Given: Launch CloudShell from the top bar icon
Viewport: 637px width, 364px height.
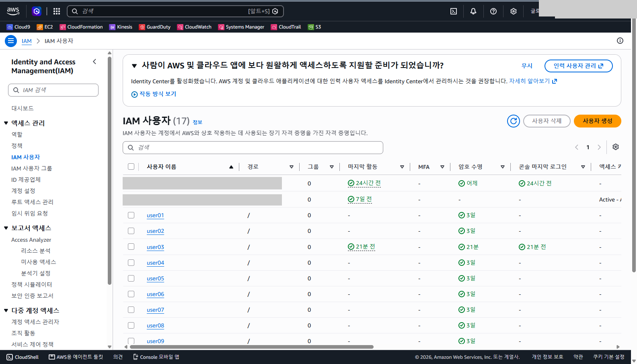Looking at the screenshot, I should pos(454,11).
